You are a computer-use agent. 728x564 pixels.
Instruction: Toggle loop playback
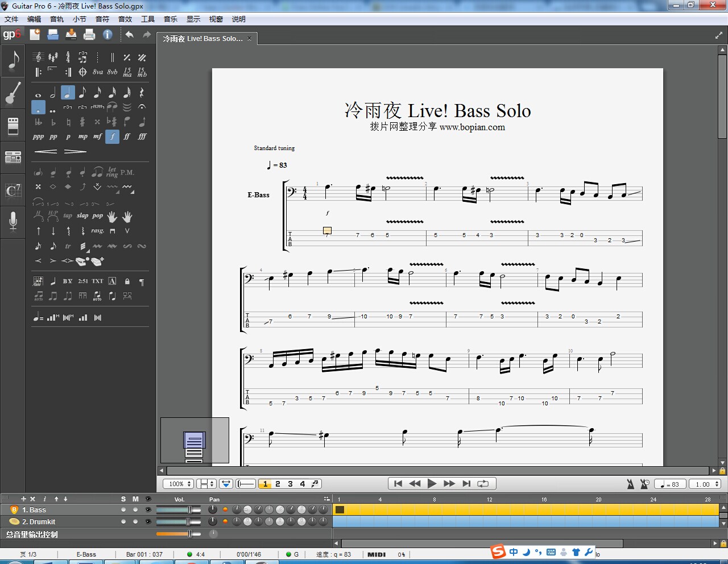(483, 484)
